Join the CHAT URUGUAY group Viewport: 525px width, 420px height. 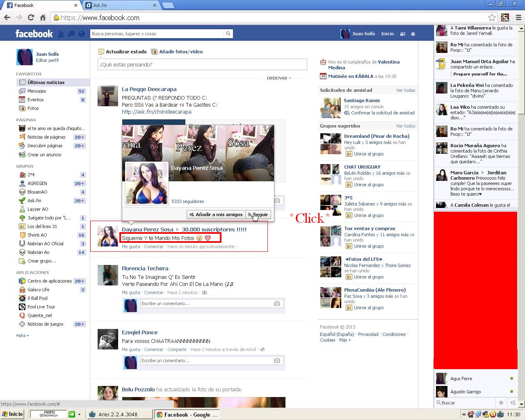(x=365, y=185)
